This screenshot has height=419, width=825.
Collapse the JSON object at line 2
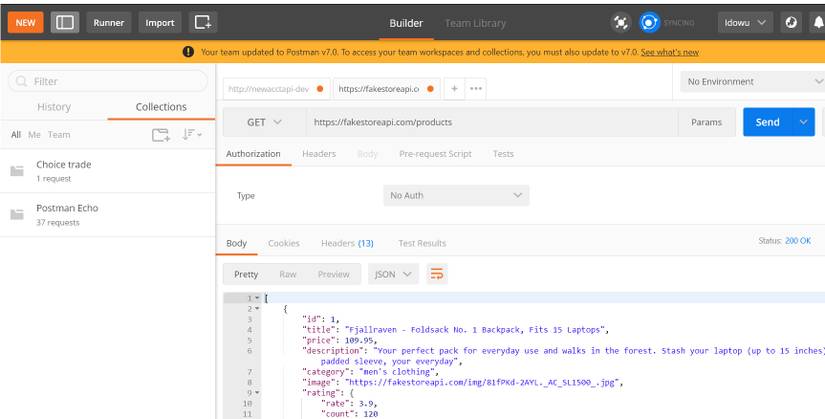[257, 308]
